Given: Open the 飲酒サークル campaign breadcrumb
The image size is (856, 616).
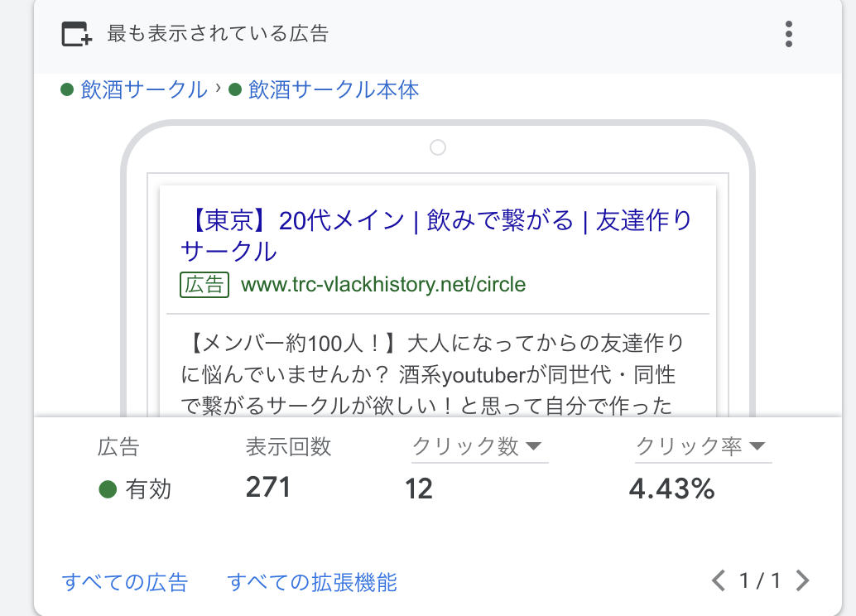Looking at the screenshot, I should coord(143,89).
